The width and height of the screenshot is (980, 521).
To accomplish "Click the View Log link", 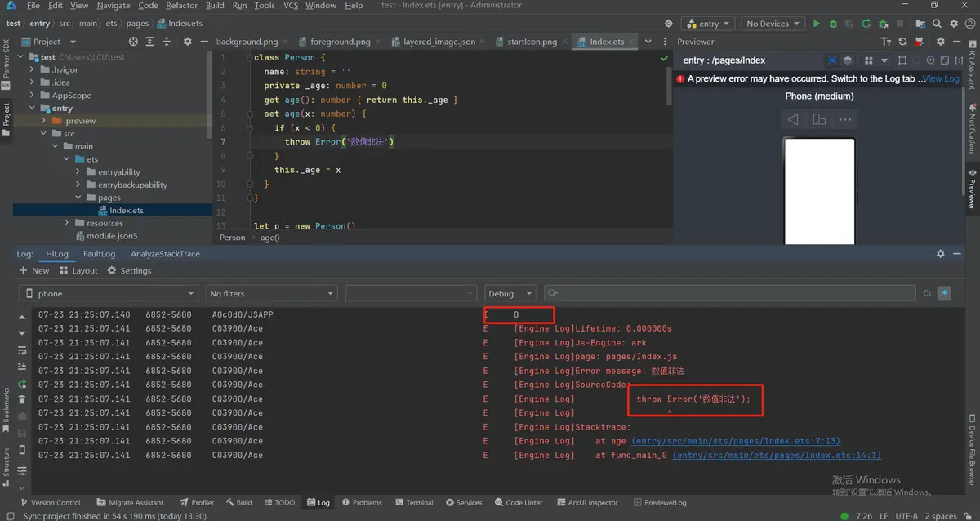I will [x=942, y=79].
